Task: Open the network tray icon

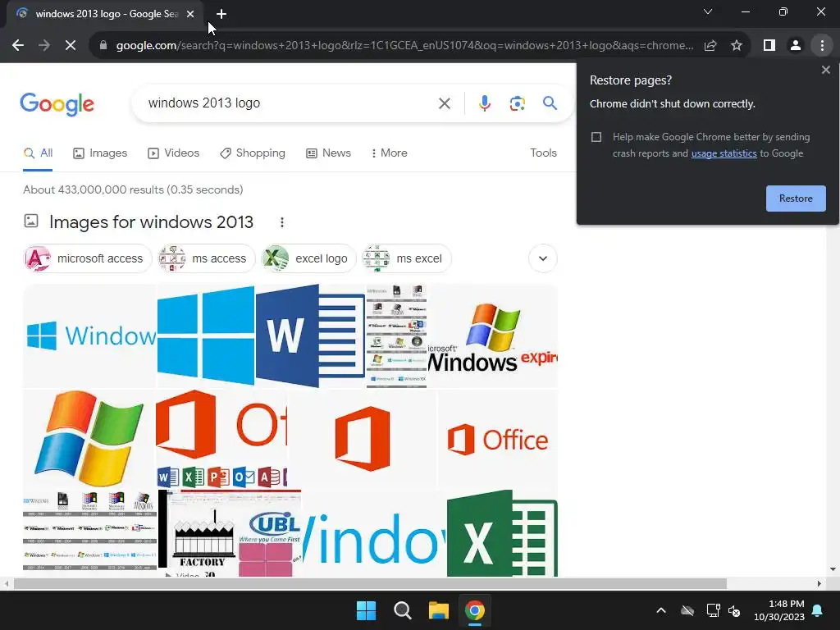Action: tap(713, 610)
